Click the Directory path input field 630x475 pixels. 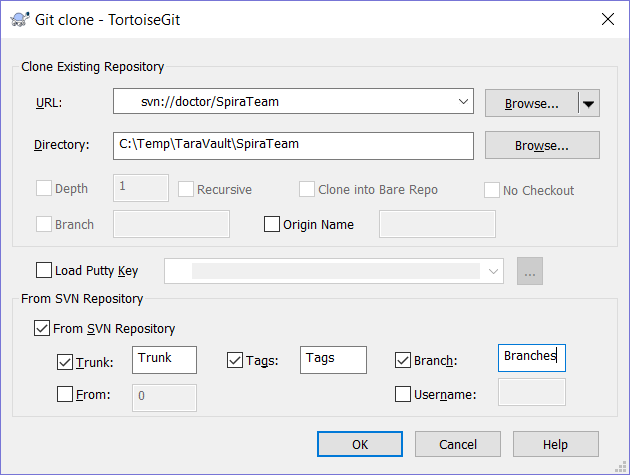click(292, 145)
